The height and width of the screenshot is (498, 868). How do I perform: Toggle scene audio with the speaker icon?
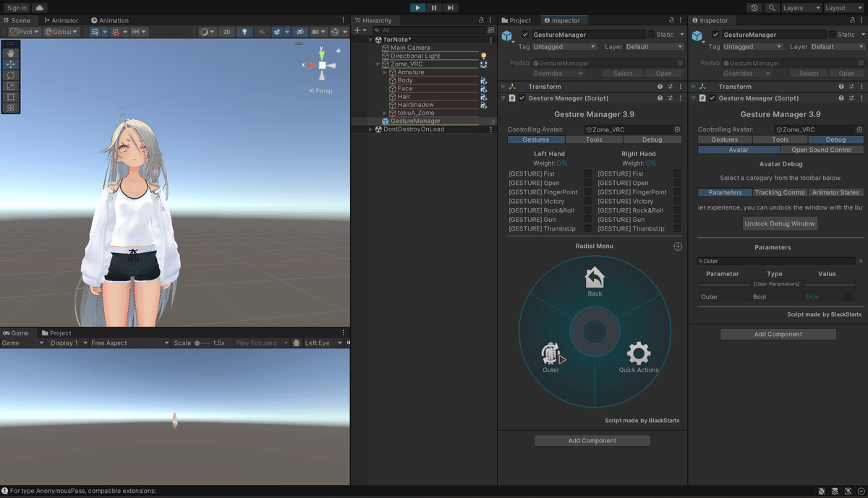click(263, 31)
